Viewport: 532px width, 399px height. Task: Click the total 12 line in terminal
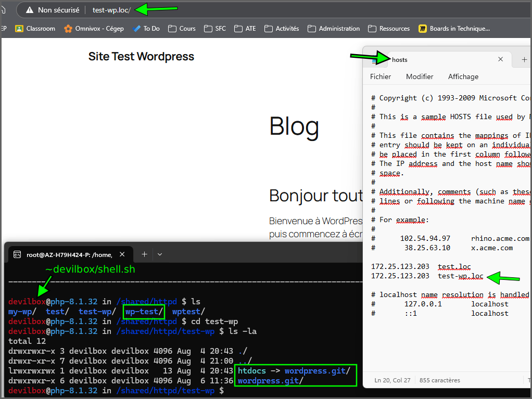27,341
